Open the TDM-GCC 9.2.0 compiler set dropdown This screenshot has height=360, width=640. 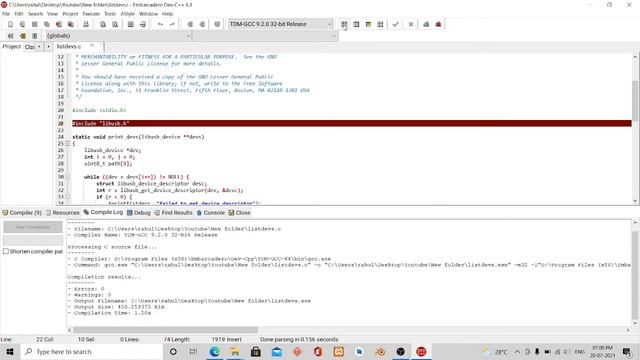tap(280, 24)
